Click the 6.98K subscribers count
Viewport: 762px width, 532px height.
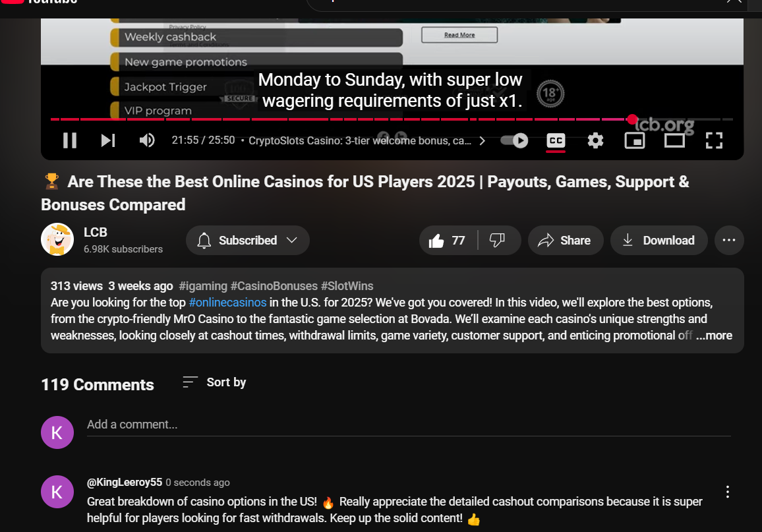coord(123,249)
